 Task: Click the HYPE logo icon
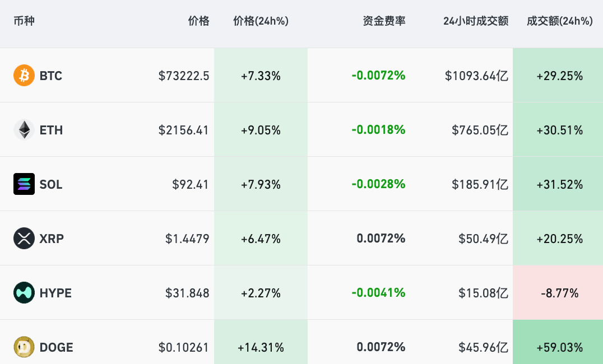[24, 293]
